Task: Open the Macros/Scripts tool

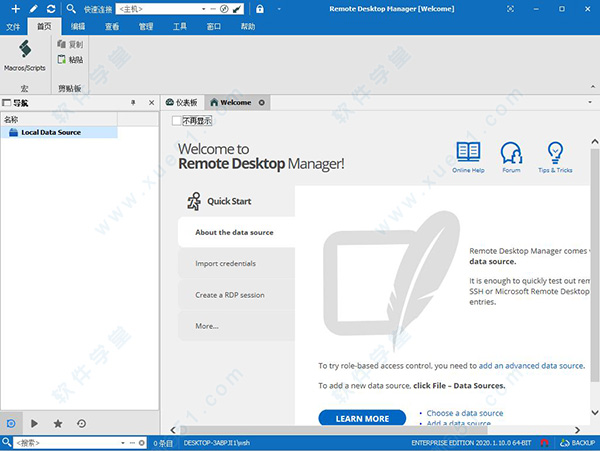Action: pyautogui.click(x=25, y=56)
